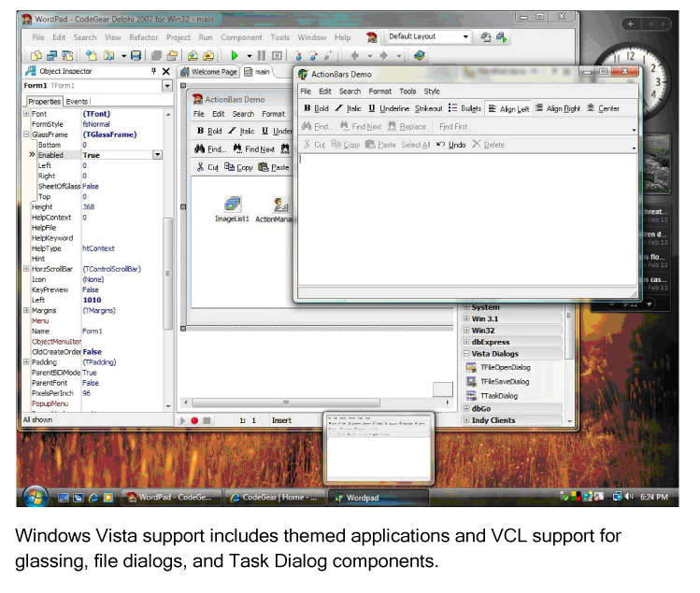Screen dimensions: 700x593
Task: Open the Refactor menu in Delphi
Action: point(143,37)
